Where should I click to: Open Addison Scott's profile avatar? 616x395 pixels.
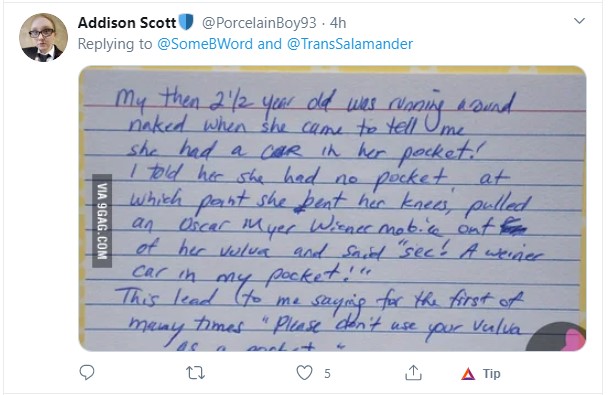[43, 37]
